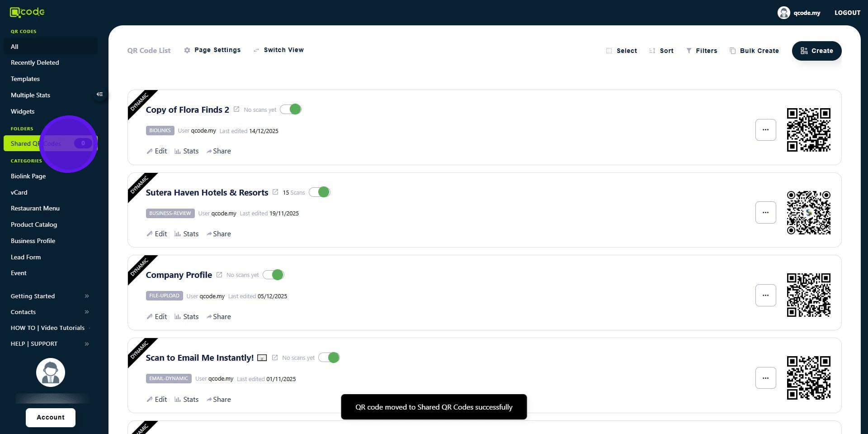Open the more options menu for Sutera Haven
This screenshot has width=868, height=434.
pyautogui.click(x=765, y=212)
